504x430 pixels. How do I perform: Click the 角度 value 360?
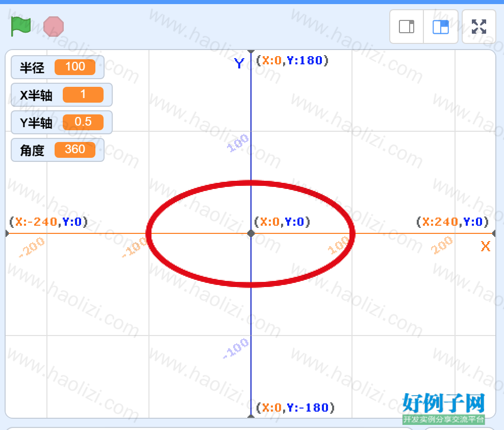[75, 150]
